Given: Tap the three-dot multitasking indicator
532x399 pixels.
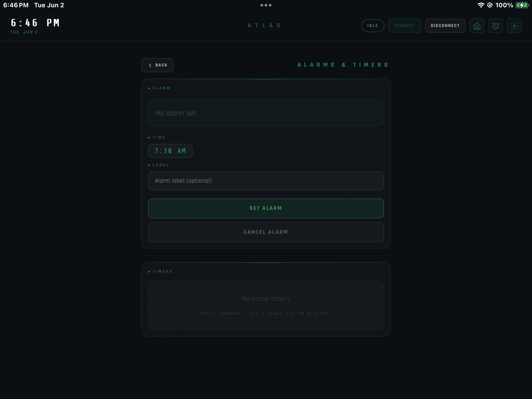Looking at the screenshot, I should (x=266, y=5).
